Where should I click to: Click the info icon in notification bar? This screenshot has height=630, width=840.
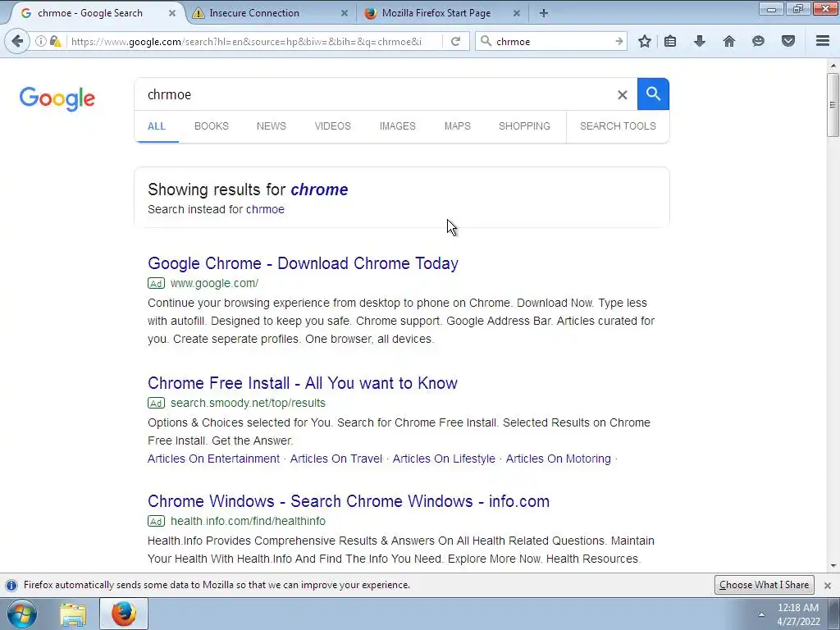[11, 585]
